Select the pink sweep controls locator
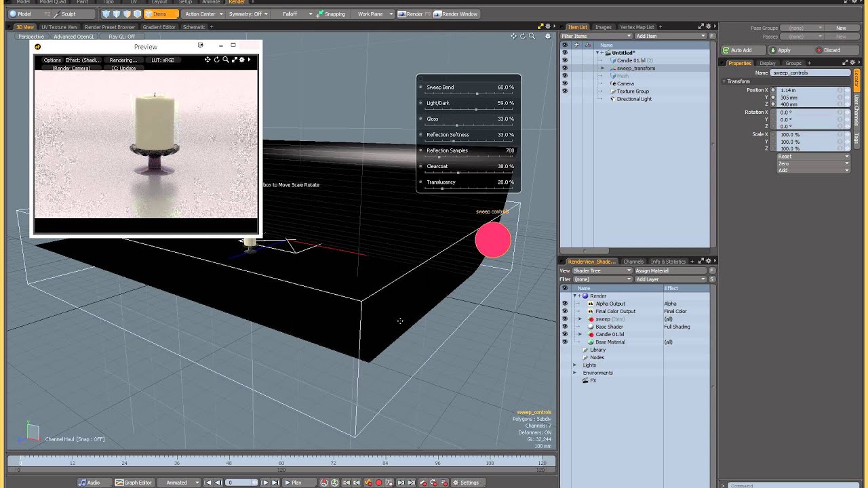 (x=492, y=241)
